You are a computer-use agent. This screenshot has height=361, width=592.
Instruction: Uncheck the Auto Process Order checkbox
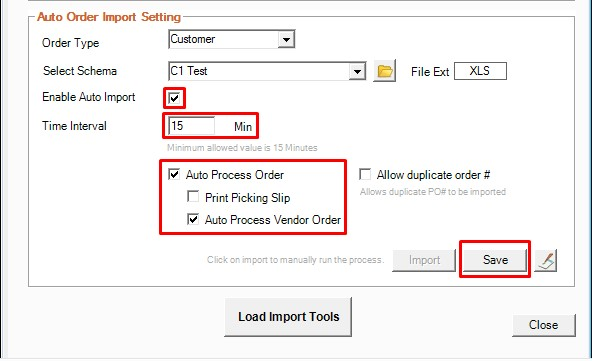pyautogui.click(x=174, y=174)
